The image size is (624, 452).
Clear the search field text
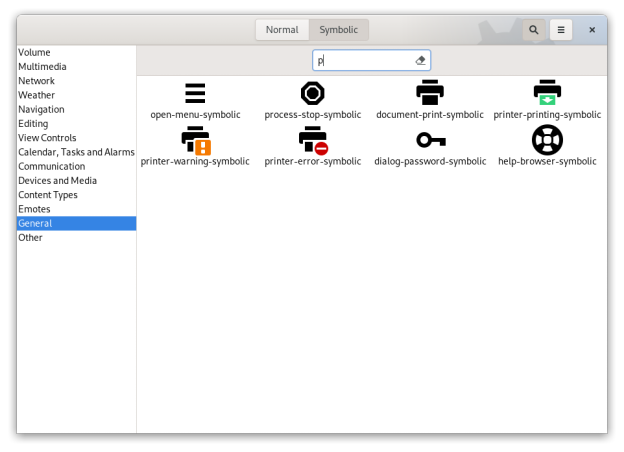click(x=421, y=61)
